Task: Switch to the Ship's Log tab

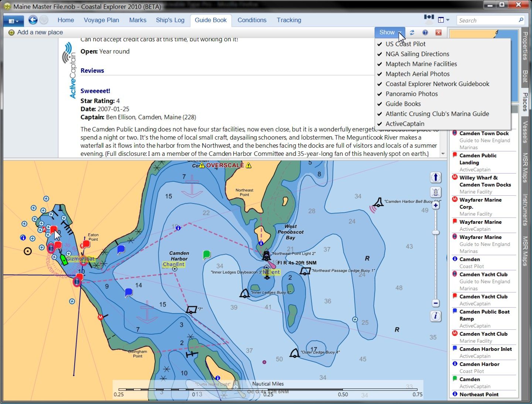Action: pyautogui.click(x=170, y=20)
